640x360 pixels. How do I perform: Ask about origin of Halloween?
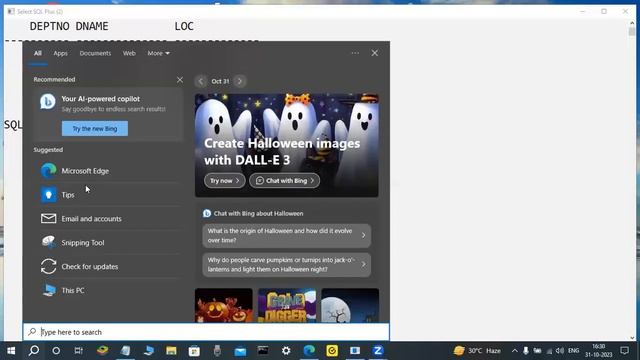tap(287, 236)
